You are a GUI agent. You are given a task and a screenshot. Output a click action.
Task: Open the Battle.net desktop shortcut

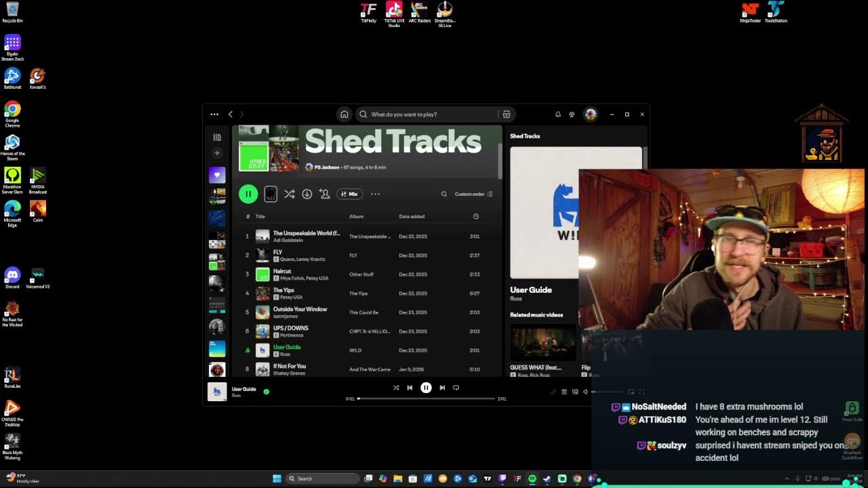[12, 78]
